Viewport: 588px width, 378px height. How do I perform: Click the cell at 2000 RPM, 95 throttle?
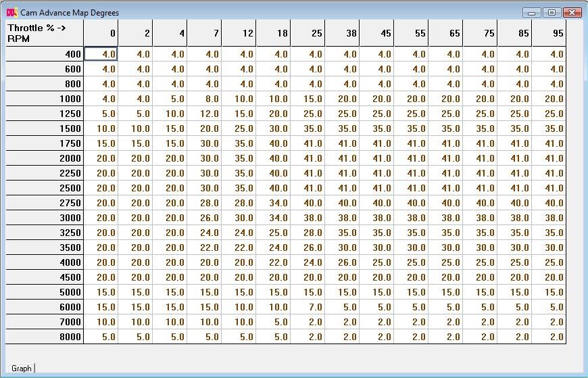click(548, 158)
